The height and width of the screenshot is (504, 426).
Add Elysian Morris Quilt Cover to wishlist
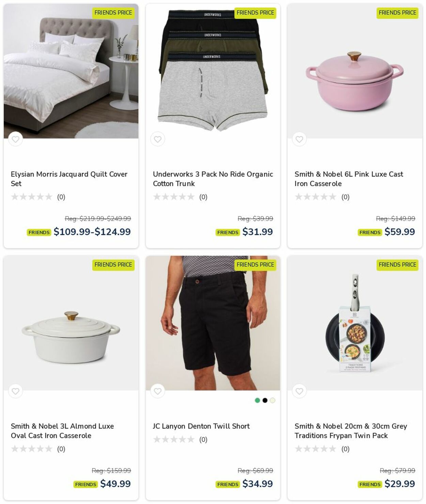15,139
